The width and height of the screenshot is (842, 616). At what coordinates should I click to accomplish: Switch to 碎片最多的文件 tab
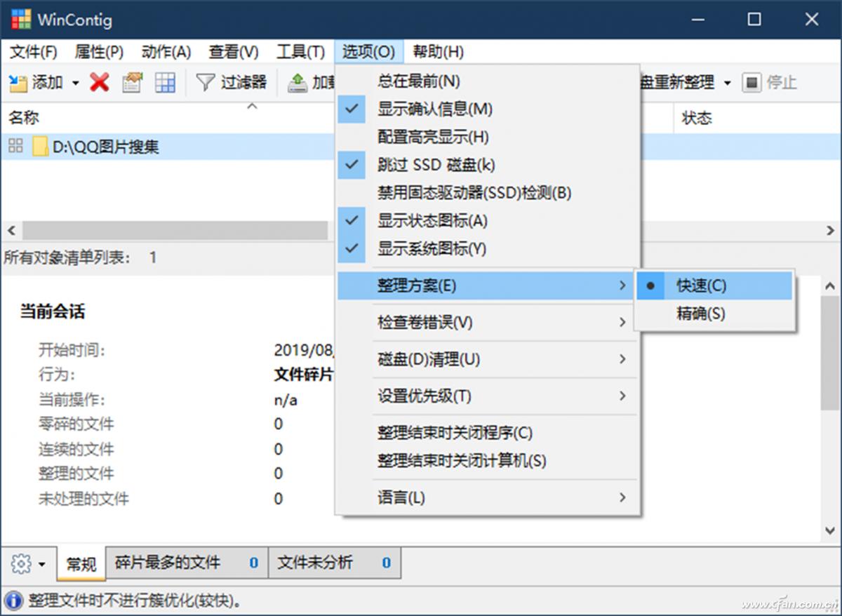coord(187,563)
